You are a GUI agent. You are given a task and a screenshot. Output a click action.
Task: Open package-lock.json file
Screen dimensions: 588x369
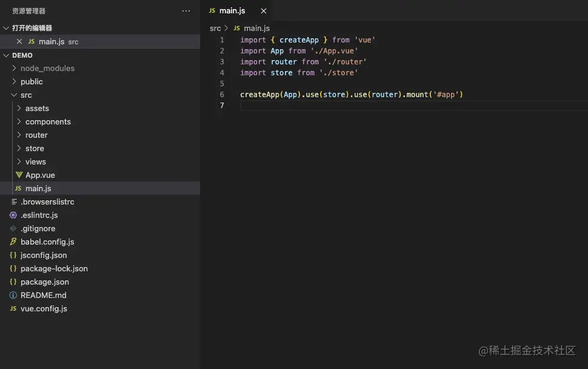54,268
